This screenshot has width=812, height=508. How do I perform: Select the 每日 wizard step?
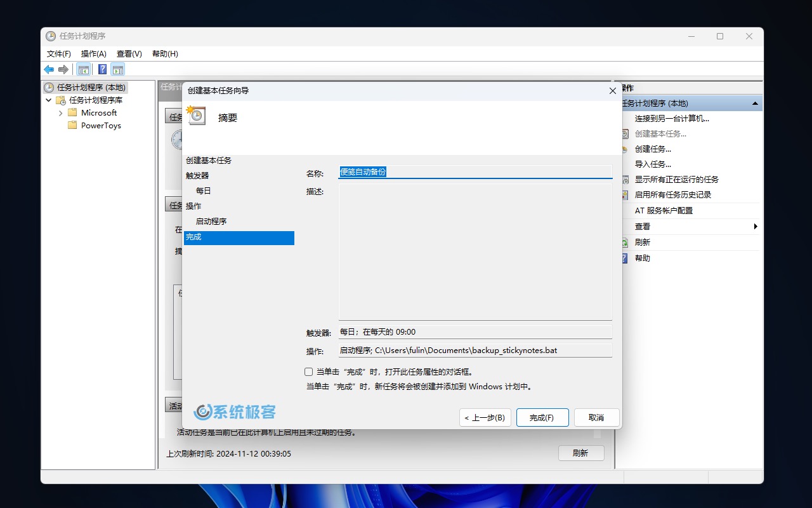[204, 191]
